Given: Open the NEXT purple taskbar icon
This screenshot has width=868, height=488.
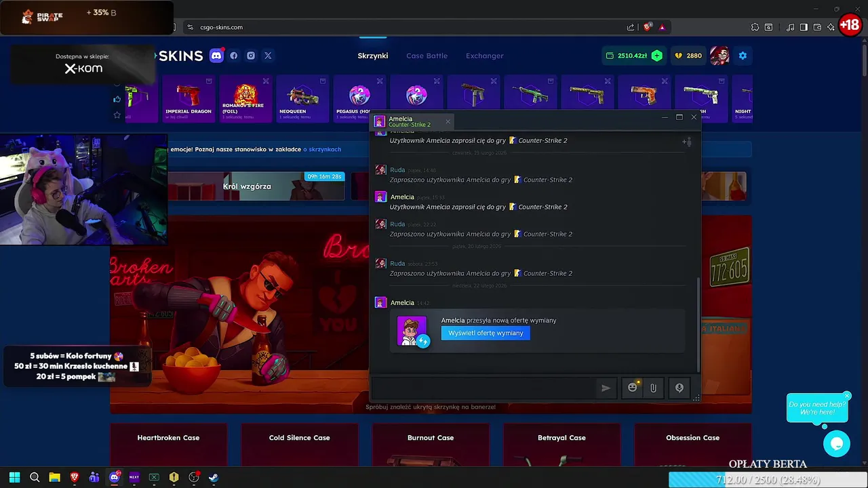Looking at the screenshot, I should [134, 477].
